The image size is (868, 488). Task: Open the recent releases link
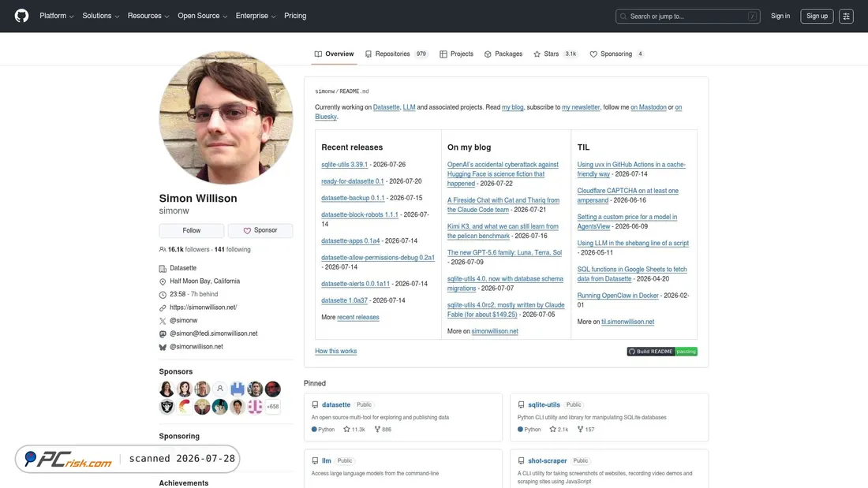358,318
